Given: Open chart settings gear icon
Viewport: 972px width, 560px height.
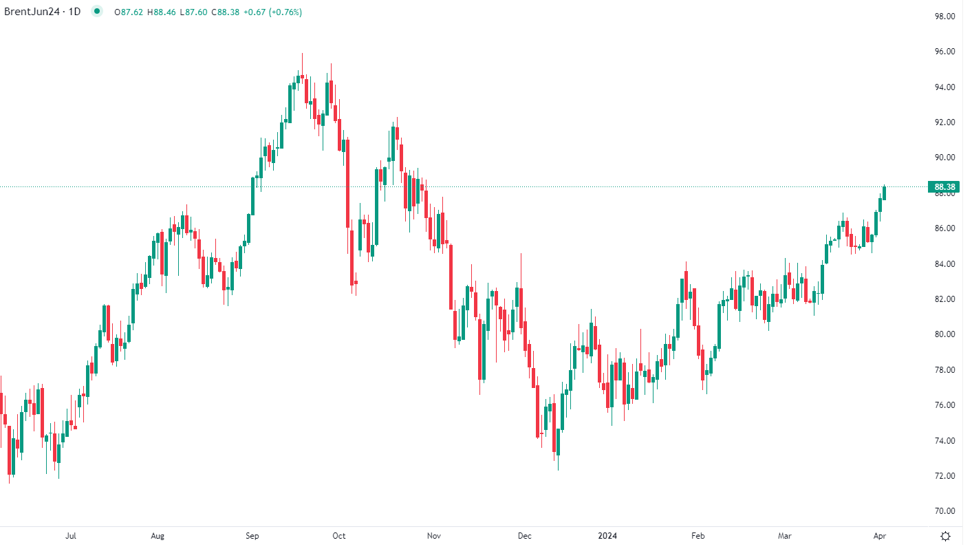Looking at the screenshot, I should 946,537.
